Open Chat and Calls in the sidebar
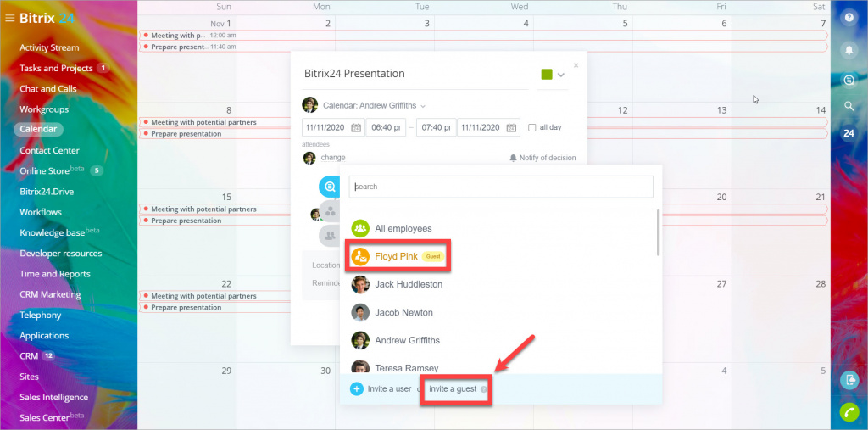 pos(48,89)
